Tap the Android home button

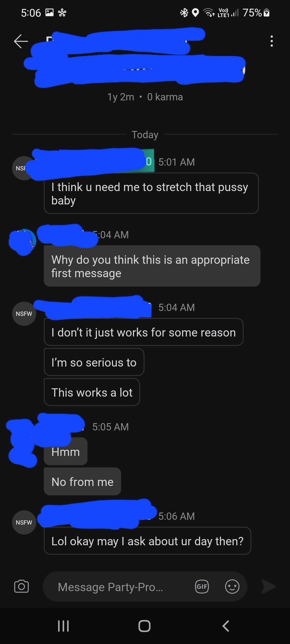(144, 626)
